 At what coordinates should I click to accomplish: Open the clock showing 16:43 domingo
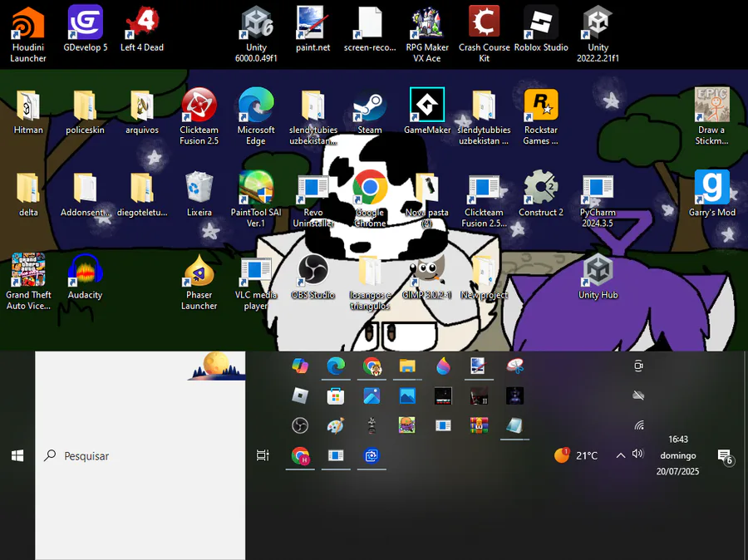click(678, 455)
